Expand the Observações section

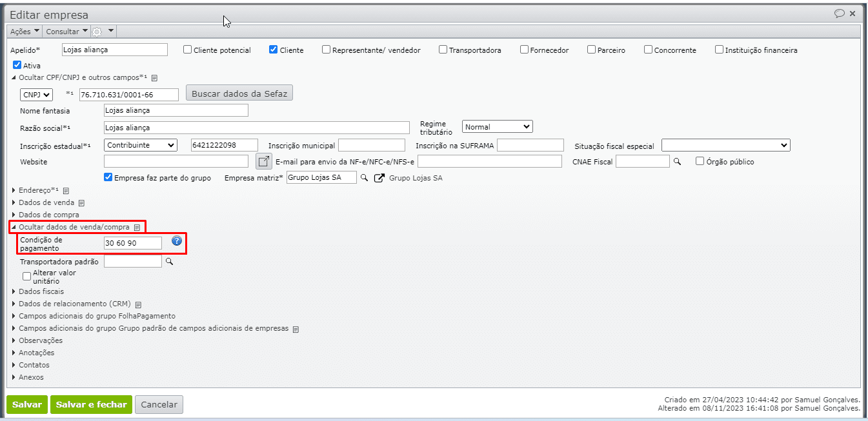click(37, 340)
